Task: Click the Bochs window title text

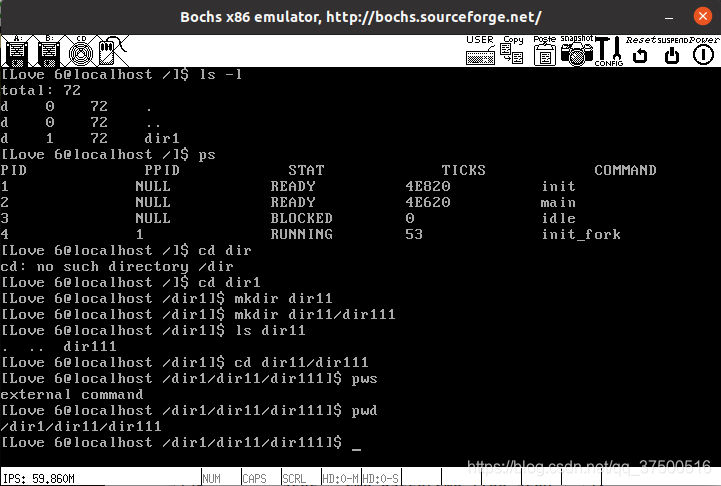Action: coord(361,17)
